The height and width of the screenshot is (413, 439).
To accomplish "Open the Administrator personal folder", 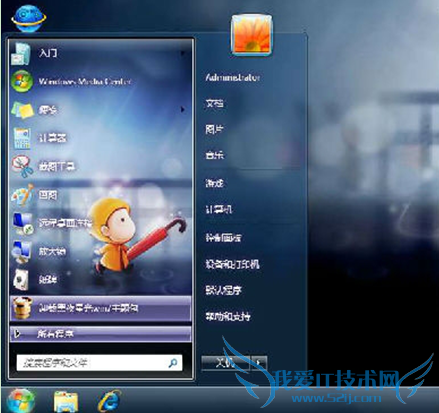I will [232, 77].
